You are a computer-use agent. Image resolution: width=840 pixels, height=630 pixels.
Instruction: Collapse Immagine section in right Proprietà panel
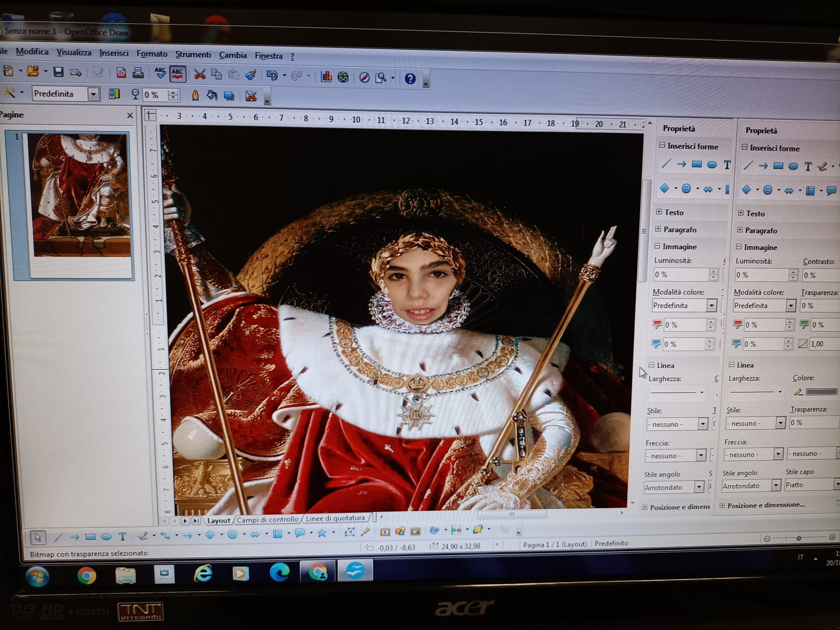[x=739, y=247]
